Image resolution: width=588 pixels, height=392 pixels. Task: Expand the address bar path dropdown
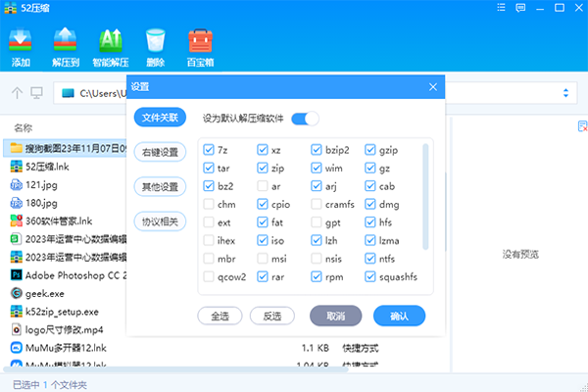(x=565, y=93)
